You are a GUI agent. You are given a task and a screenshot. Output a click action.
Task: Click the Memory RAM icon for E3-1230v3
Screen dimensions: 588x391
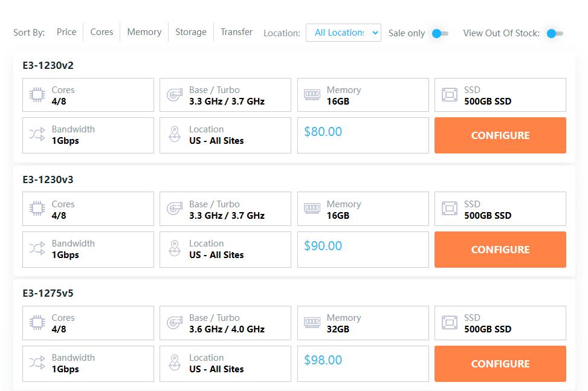pyautogui.click(x=312, y=209)
